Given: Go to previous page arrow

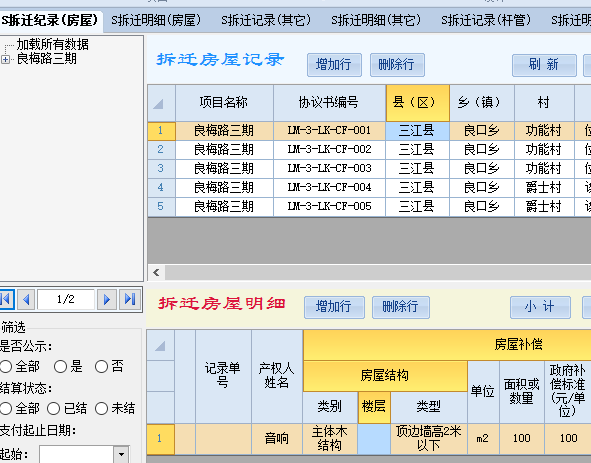Looking at the screenshot, I should click(x=26, y=300).
